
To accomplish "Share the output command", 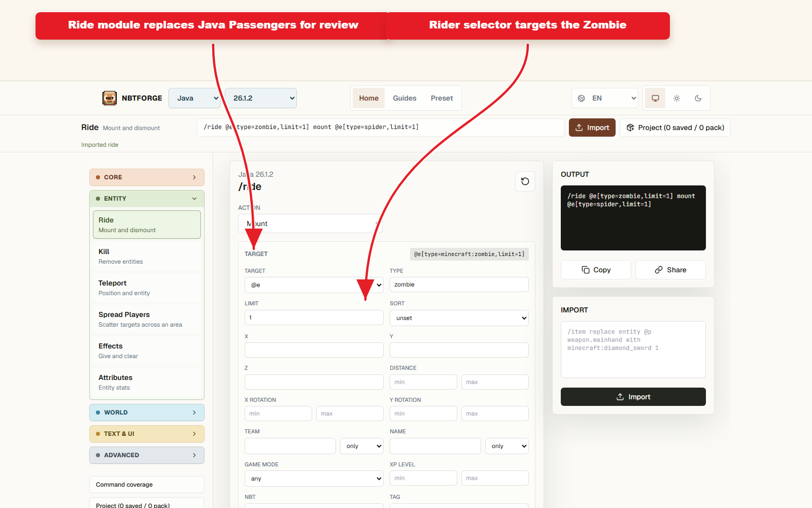I will point(670,270).
